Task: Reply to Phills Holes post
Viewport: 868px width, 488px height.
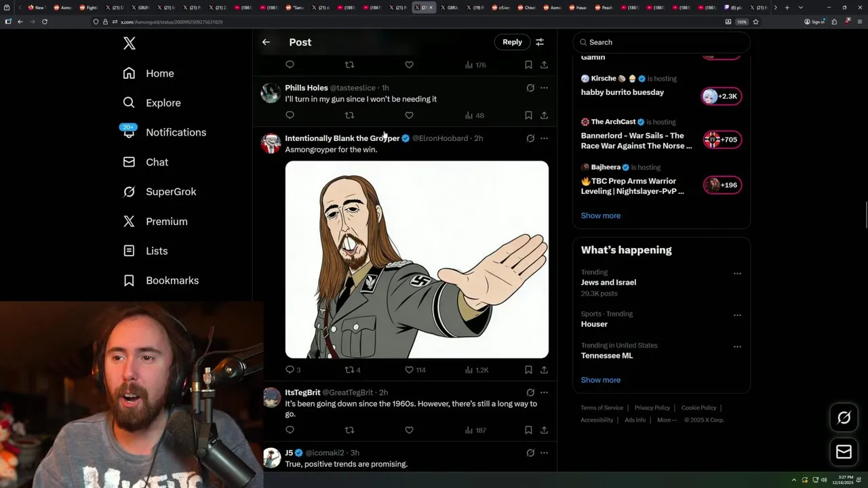Action: (x=290, y=115)
